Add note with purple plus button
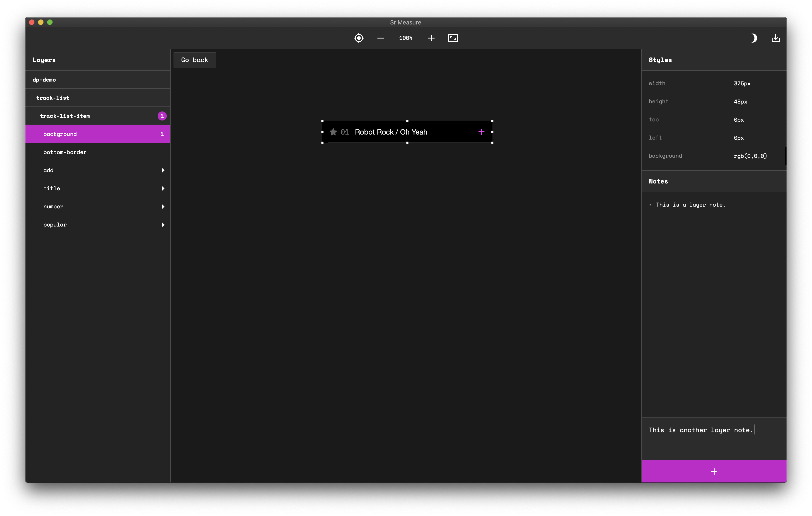 tap(713, 472)
